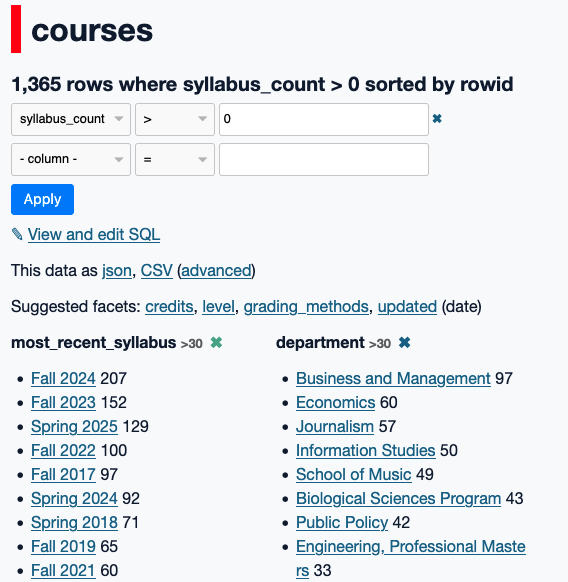The width and height of the screenshot is (568, 582).
Task: Export this data as json
Action: 117,271
